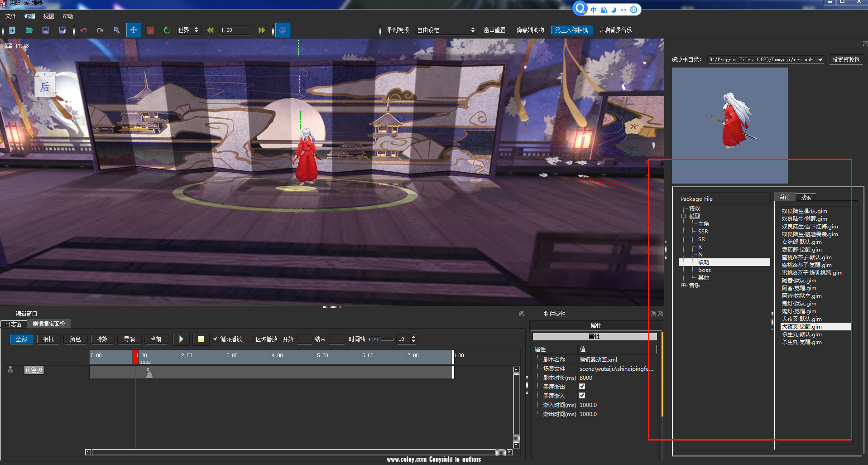868x465 pixels.
Task: Open the 自由设定 dropdown
Action: click(x=446, y=30)
